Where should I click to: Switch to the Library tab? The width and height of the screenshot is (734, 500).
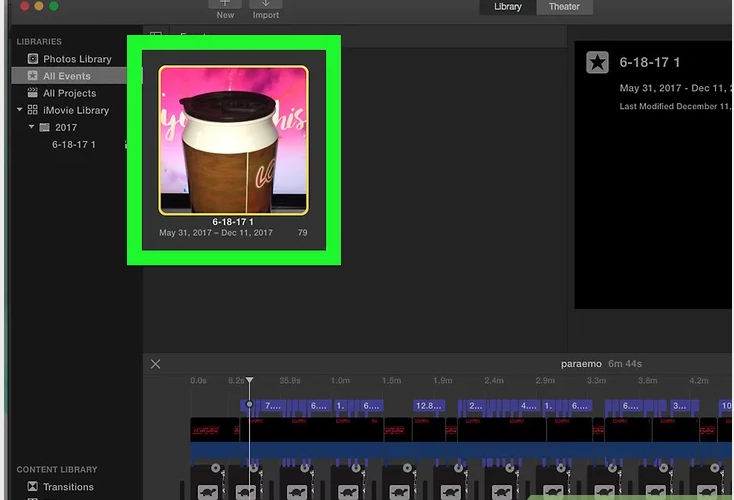[507, 7]
